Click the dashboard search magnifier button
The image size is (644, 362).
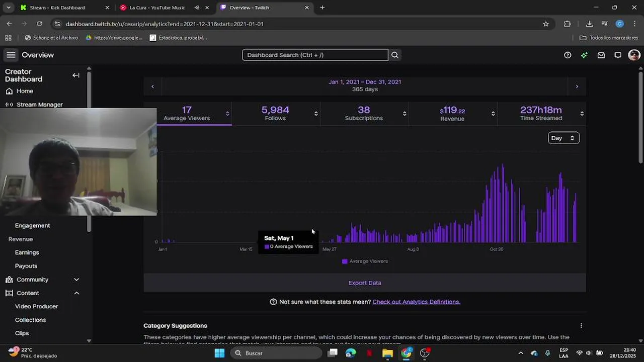click(395, 55)
